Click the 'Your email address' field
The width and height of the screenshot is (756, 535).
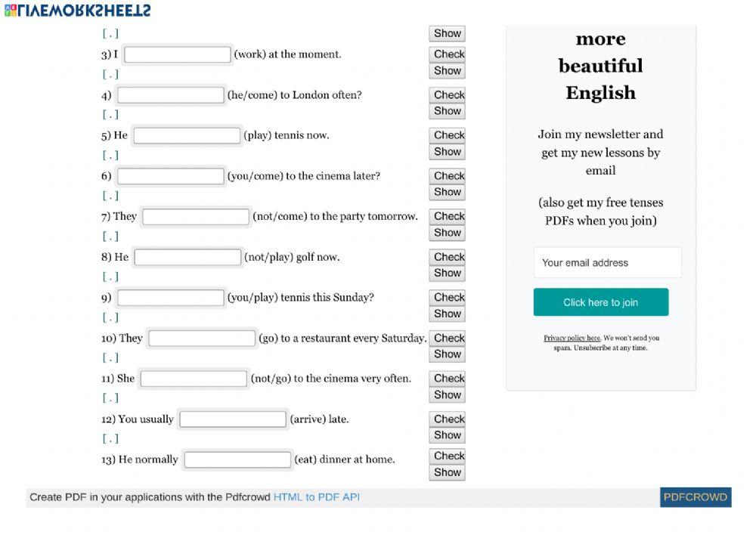pyautogui.click(x=607, y=263)
